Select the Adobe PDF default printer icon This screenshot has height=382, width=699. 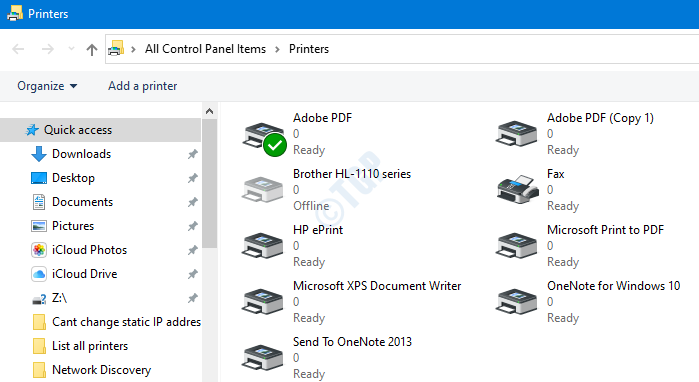pyautogui.click(x=264, y=139)
